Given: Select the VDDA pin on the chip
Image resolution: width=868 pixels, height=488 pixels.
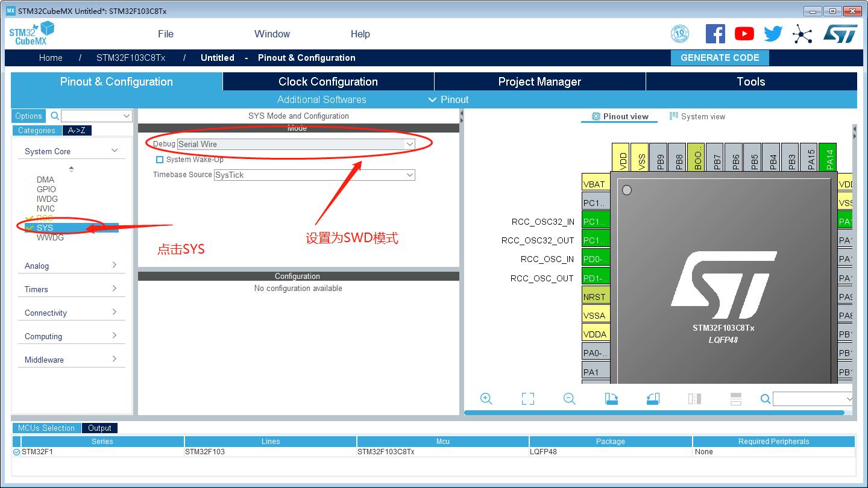Looking at the screenshot, I should point(596,334).
